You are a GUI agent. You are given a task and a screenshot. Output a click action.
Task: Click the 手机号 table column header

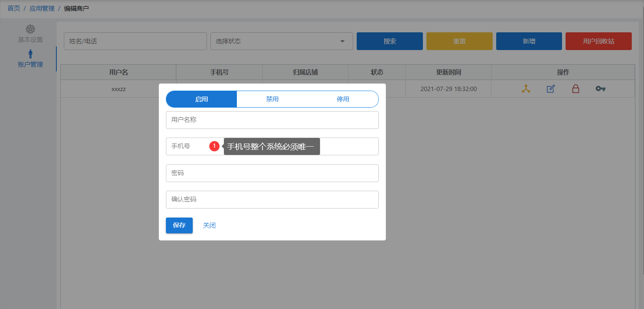point(219,72)
